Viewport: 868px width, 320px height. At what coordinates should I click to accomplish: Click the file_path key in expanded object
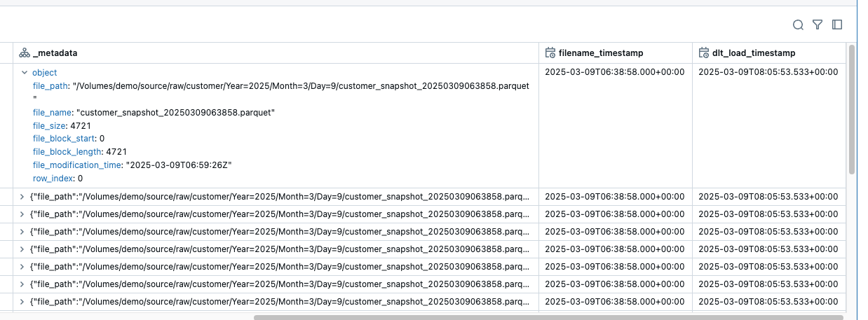click(x=50, y=86)
